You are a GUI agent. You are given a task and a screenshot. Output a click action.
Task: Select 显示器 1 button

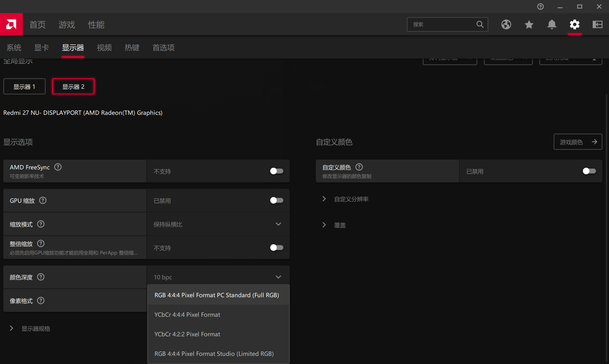(x=24, y=86)
